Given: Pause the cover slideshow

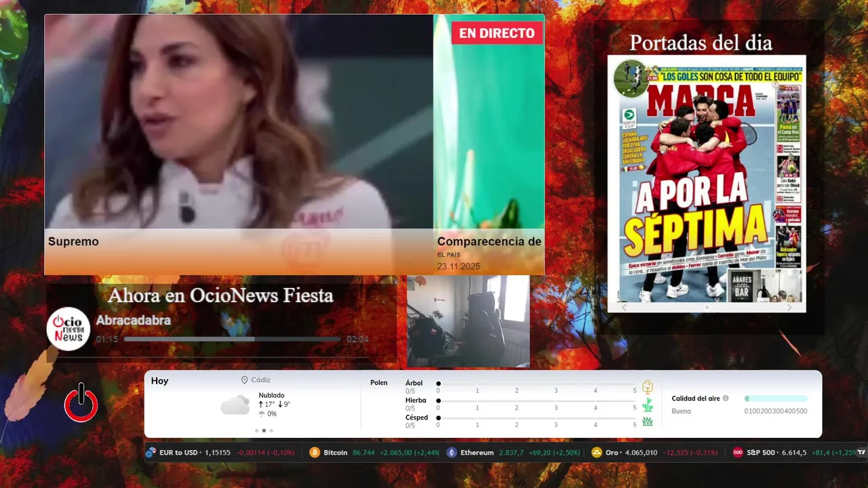Looking at the screenshot, I should point(707,308).
